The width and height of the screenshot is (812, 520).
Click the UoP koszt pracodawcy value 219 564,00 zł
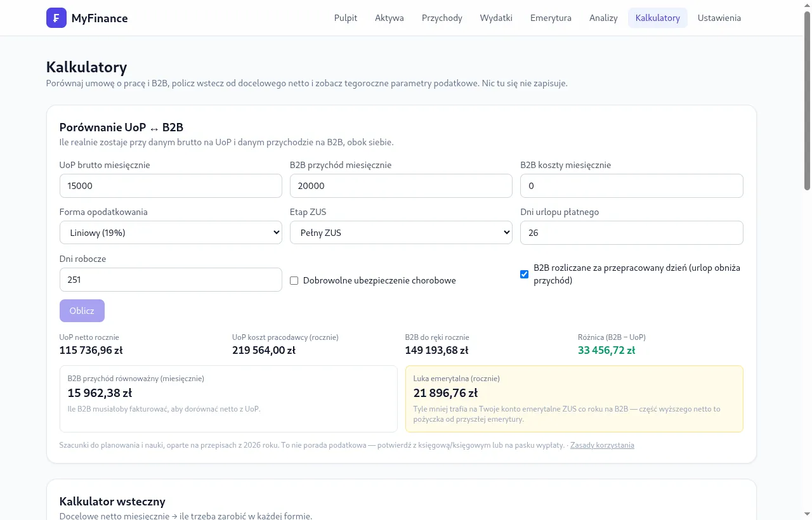point(264,350)
